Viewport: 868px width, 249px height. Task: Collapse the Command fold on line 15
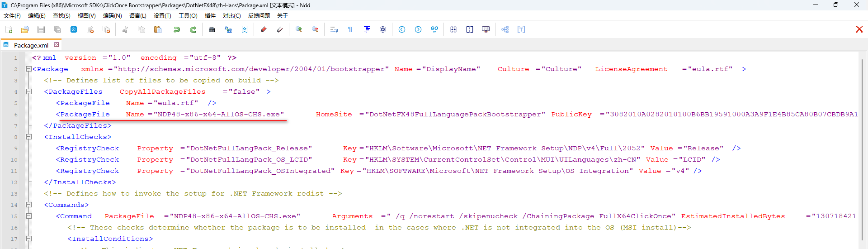point(29,216)
